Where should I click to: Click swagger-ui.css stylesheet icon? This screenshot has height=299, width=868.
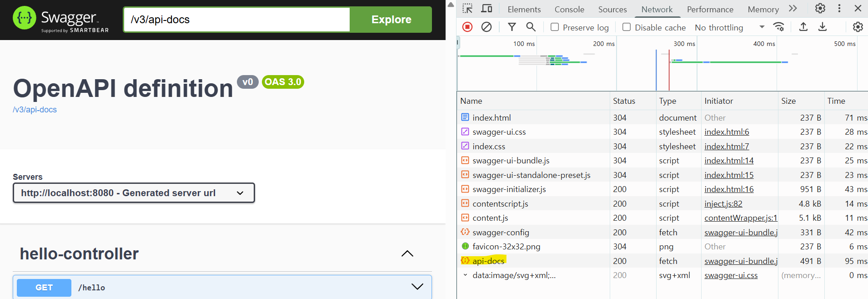tap(465, 132)
